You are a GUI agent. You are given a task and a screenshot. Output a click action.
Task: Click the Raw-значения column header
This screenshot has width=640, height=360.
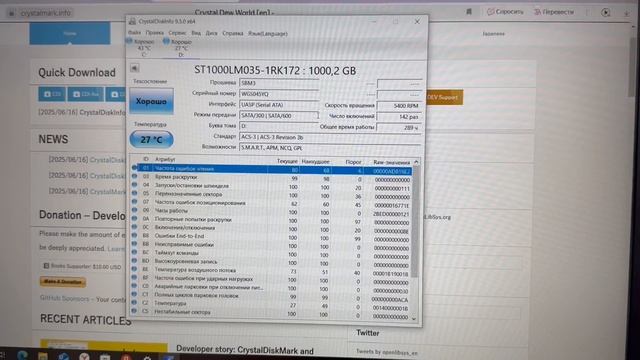391,162
